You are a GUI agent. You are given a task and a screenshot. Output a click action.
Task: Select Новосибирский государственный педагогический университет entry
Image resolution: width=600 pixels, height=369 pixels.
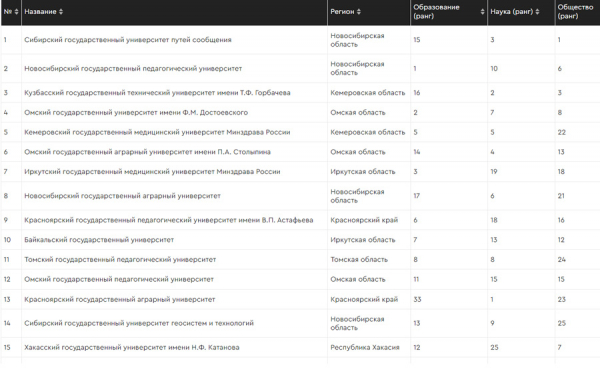pyautogui.click(x=133, y=69)
